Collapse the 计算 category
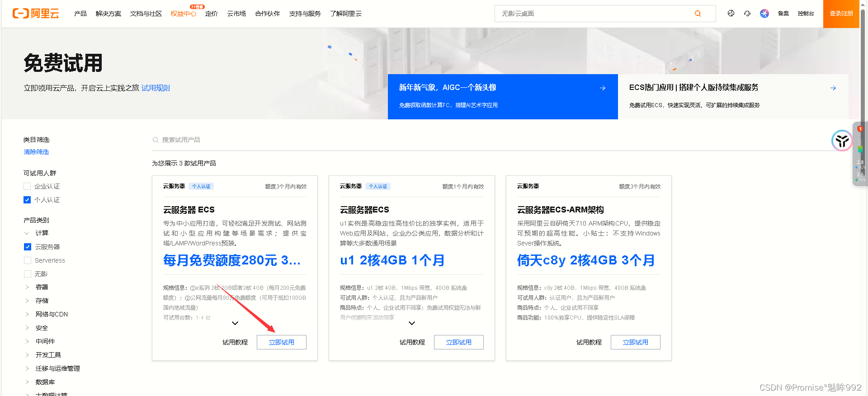868x396 pixels. (27, 233)
